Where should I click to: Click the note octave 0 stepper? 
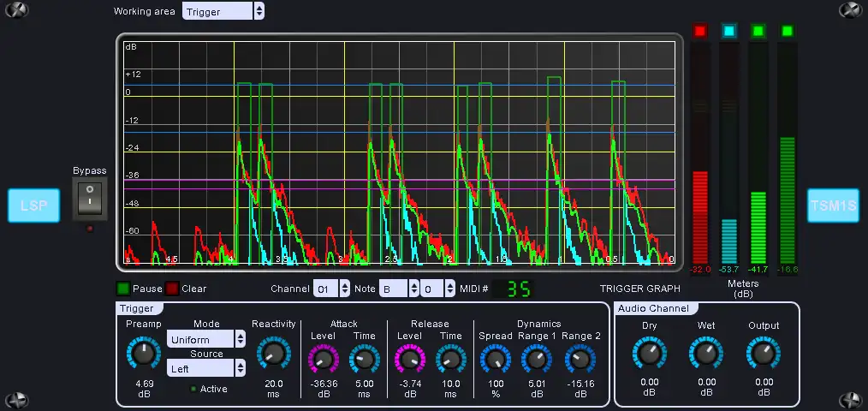click(x=437, y=289)
